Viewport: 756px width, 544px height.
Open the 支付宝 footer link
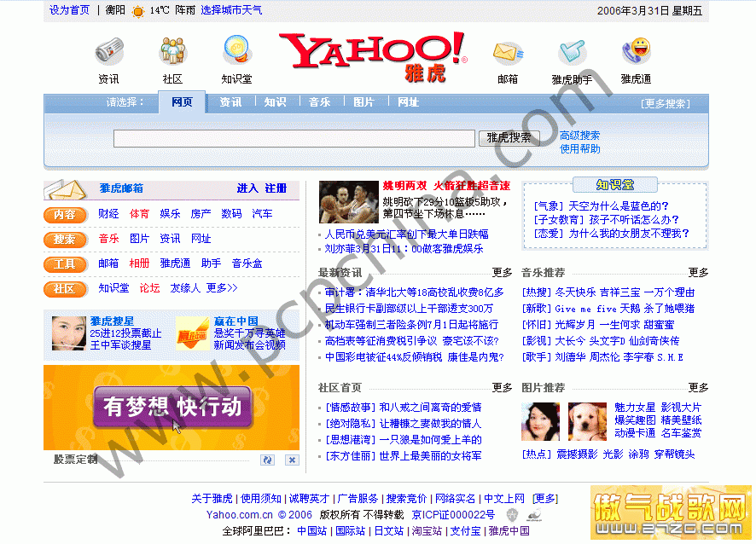[x=465, y=531]
